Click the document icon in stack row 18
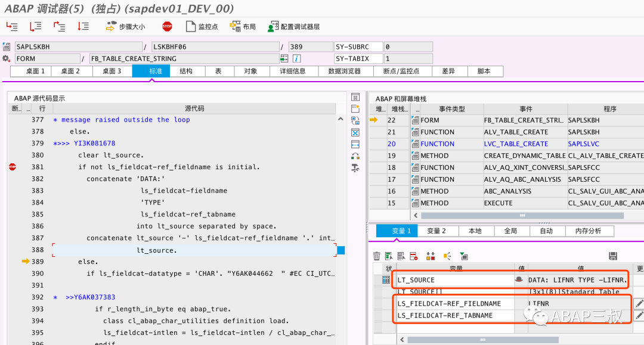 click(415, 167)
